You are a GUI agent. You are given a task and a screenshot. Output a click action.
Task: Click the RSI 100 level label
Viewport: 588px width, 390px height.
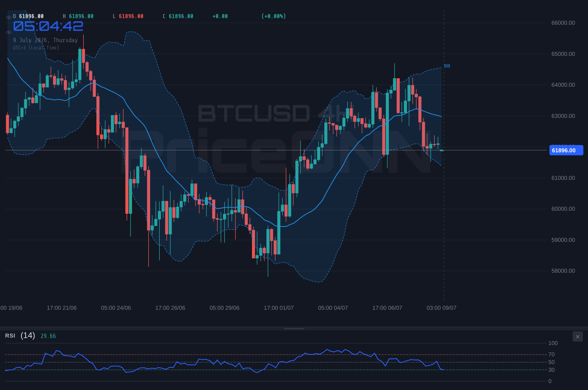(x=553, y=343)
